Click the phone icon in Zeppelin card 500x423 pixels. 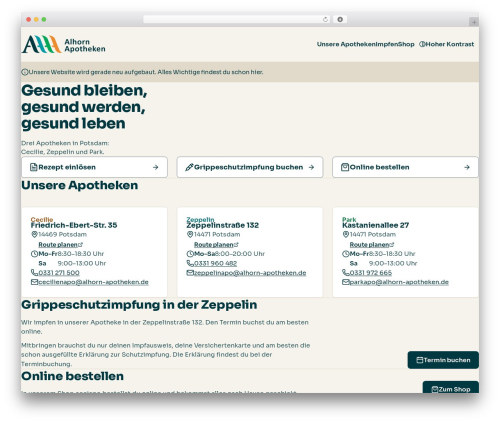(190, 263)
